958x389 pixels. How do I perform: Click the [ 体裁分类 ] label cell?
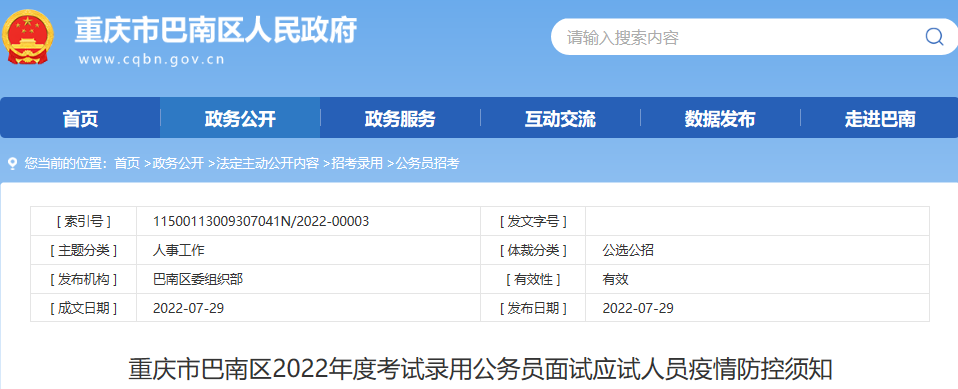click(x=533, y=250)
